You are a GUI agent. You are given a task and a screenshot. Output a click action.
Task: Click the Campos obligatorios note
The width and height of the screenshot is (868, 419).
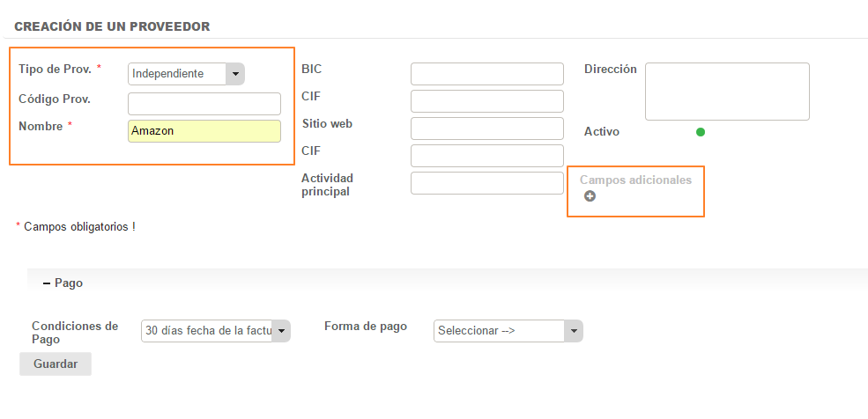(79, 226)
